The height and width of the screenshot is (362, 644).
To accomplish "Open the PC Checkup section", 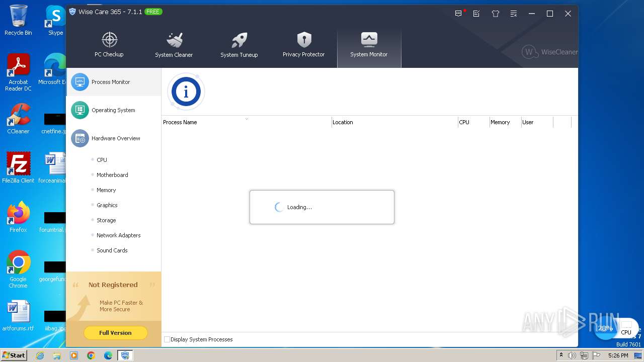I will [x=109, y=45].
